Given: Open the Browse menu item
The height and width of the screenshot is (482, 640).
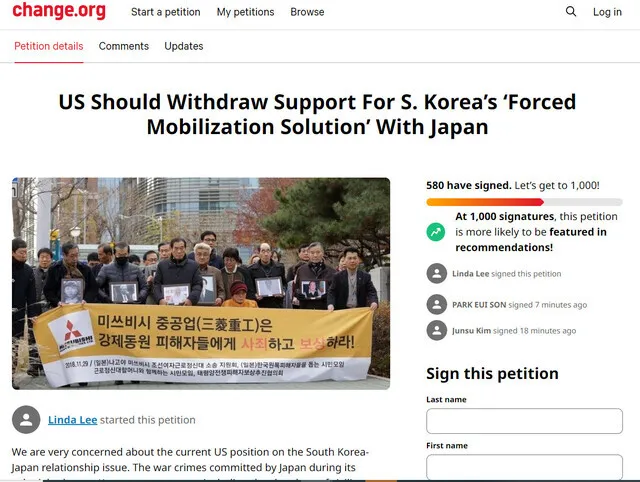Looking at the screenshot, I should (307, 12).
